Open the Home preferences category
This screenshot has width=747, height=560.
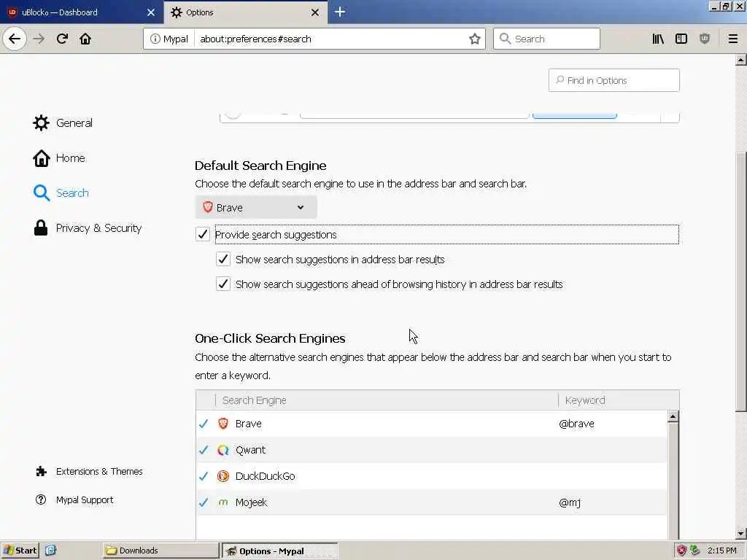tap(59, 158)
